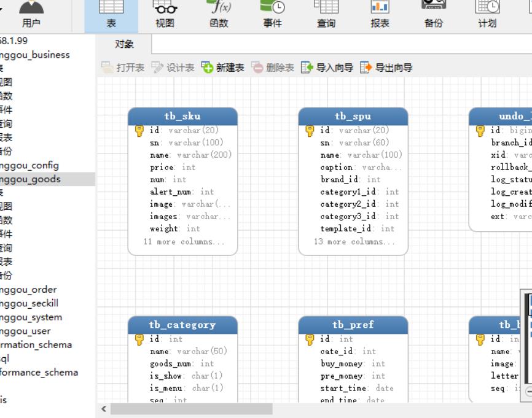This screenshot has width=532, height=418.
Task: Click the horizontal scrollbar thumb
Action: pos(192,409)
